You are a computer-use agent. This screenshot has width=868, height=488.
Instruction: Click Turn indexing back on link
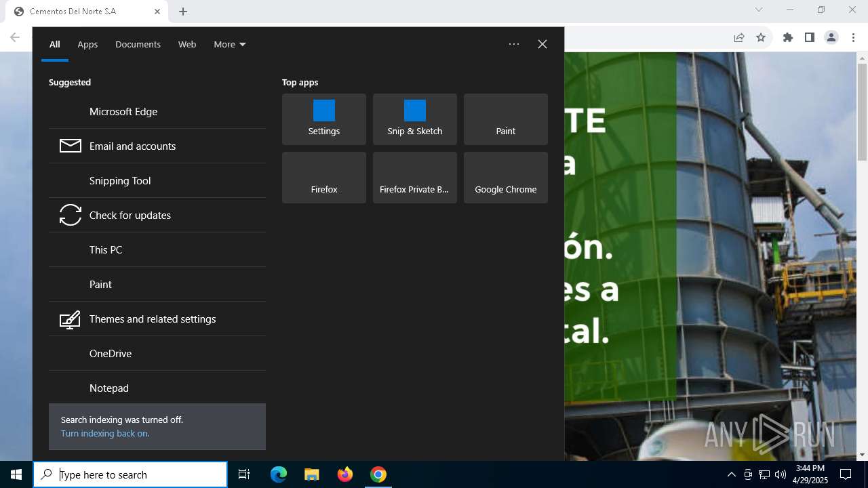pyautogui.click(x=105, y=434)
